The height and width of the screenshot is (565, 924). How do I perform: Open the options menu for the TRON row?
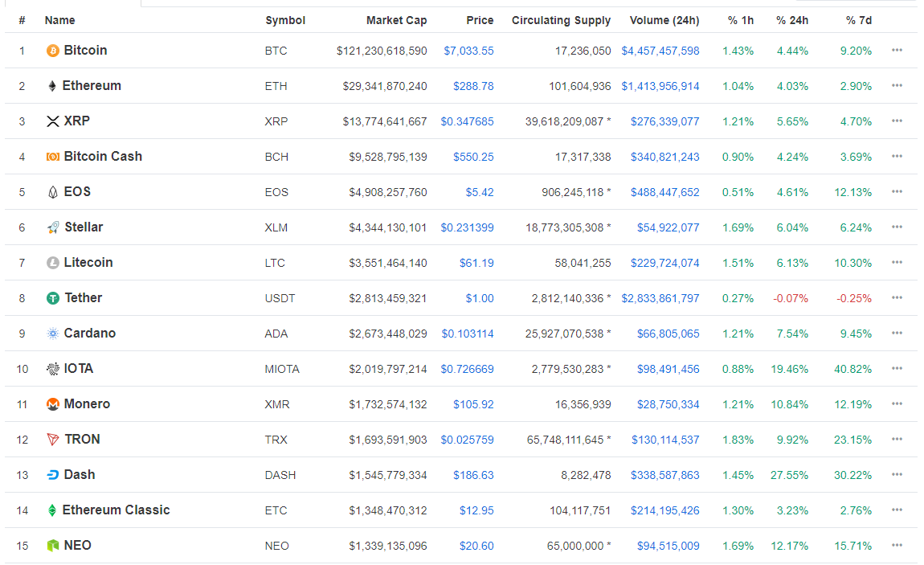coord(897,439)
